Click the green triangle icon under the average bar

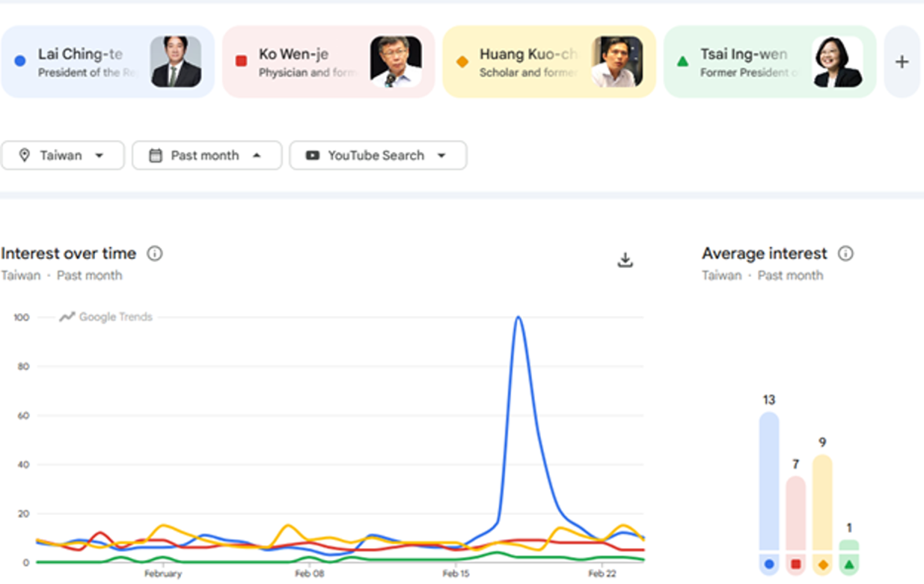[849, 564]
